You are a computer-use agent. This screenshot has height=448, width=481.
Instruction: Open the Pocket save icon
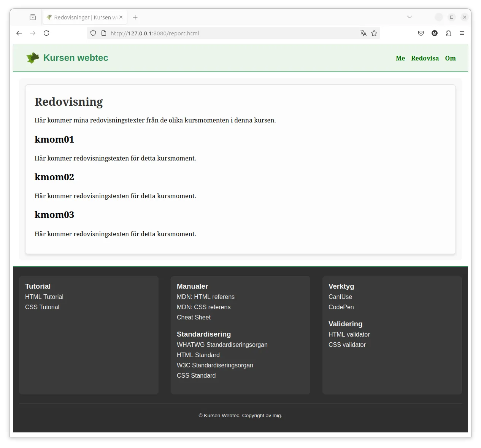click(421, 33)
